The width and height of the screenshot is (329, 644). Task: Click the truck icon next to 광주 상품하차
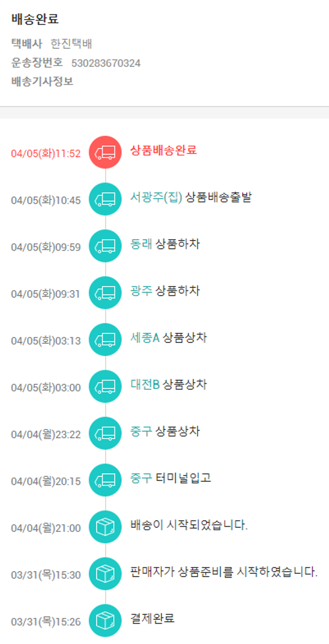pyautogui.click(x=105, y=293)
